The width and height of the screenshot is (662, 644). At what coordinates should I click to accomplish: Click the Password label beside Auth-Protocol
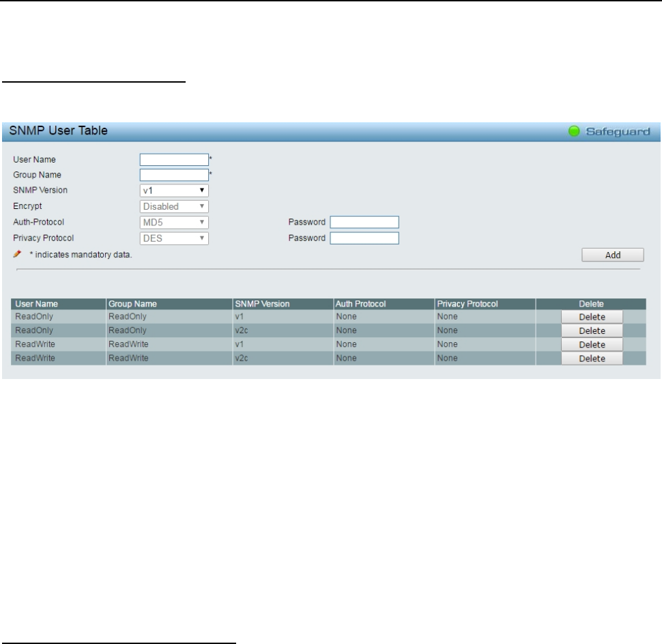[307, 222]
